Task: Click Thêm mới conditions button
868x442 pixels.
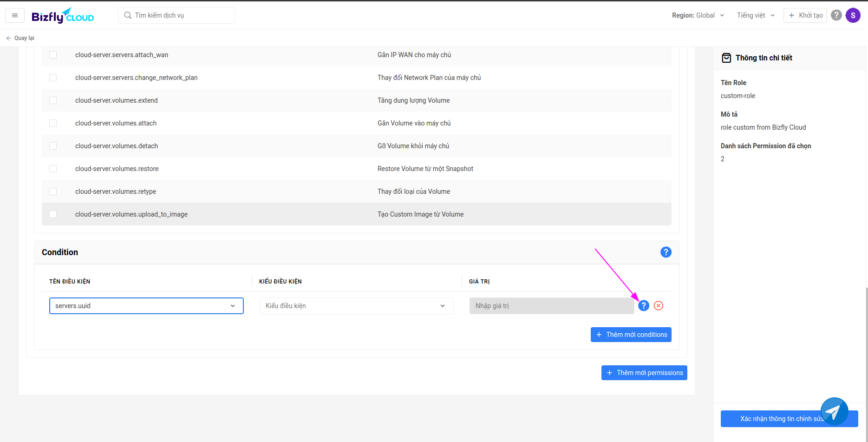Action: coord(631,335)
